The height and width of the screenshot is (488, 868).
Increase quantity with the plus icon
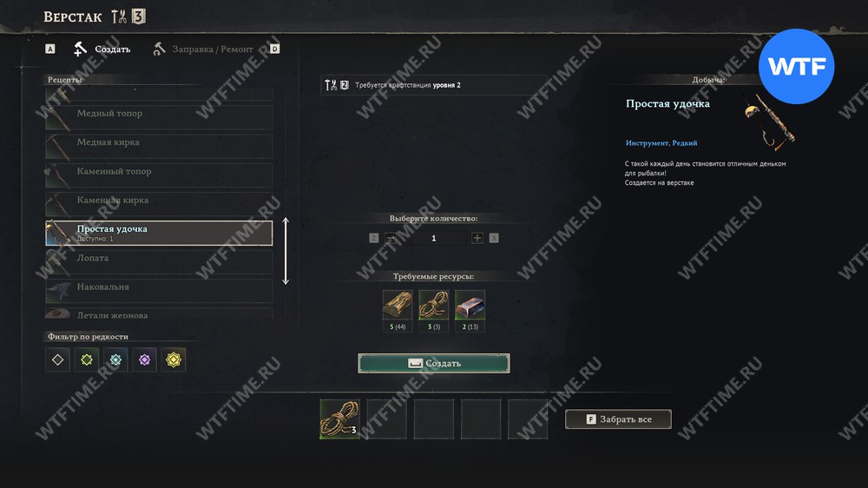pyautogui.click(x=477, y=238)
